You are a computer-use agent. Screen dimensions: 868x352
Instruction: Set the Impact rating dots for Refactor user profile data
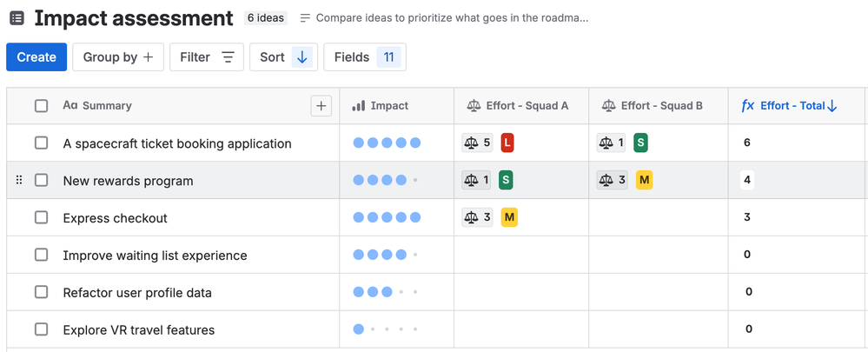click(x=387, y=293)
